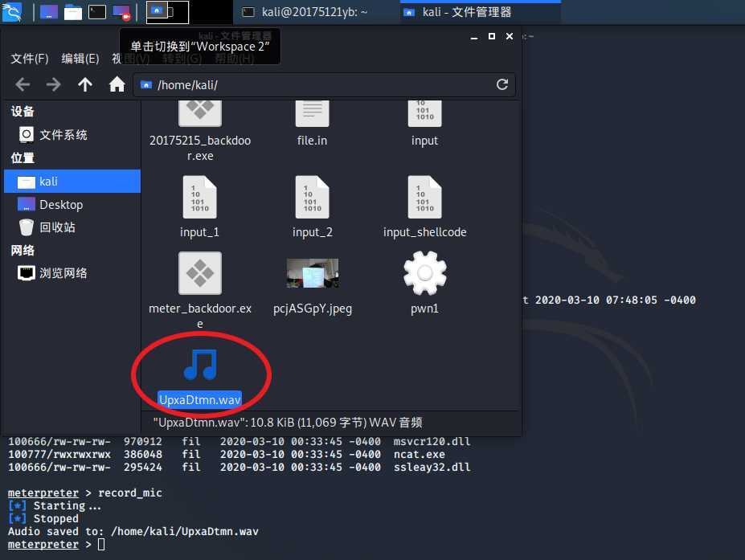The width and height of the screenshot is (745, 560).
Task: Reload the current folder view
Action: [x=502, y=84]
